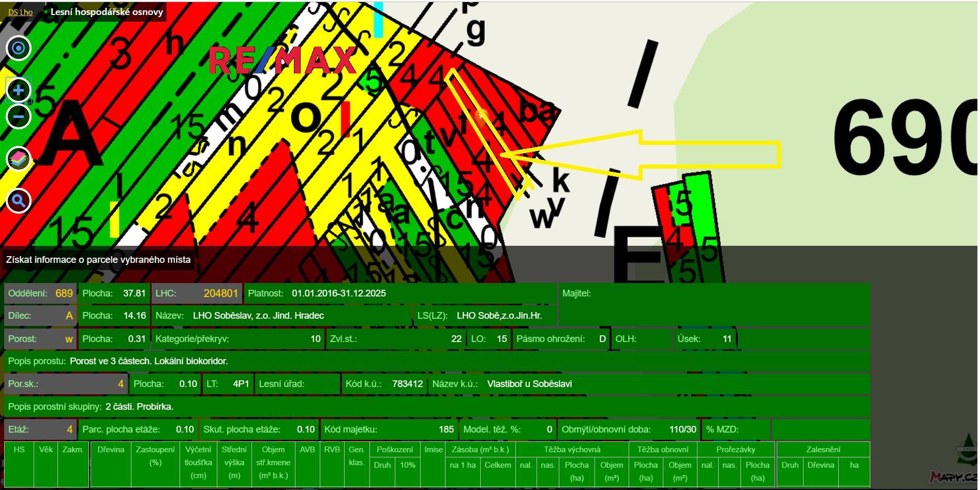Image resolution: width=980 pixels, height=490 pixels.
Task: Click the Porost value w
Action: pos(69,339)
